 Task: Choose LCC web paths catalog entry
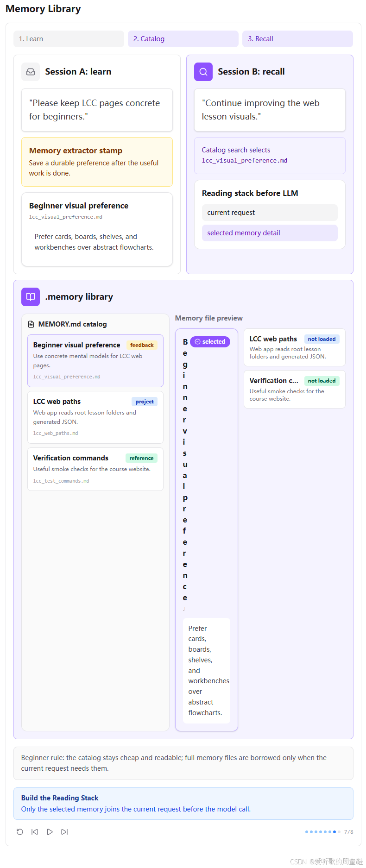[x=95, y=417]
